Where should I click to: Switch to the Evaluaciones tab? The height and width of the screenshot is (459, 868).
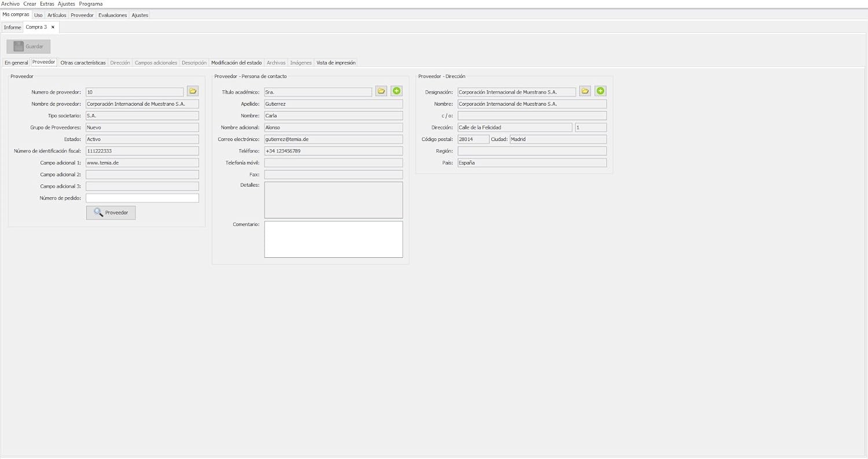coord(112,15)
